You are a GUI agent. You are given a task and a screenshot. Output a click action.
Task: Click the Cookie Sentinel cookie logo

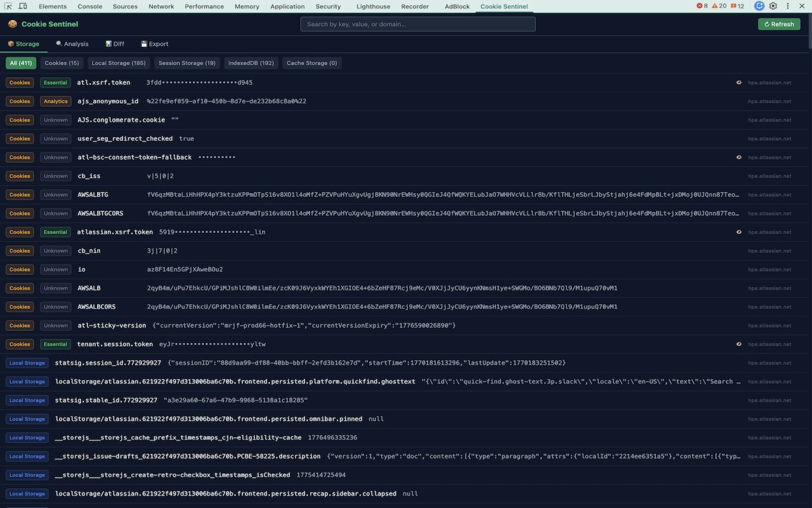point(13,24)
